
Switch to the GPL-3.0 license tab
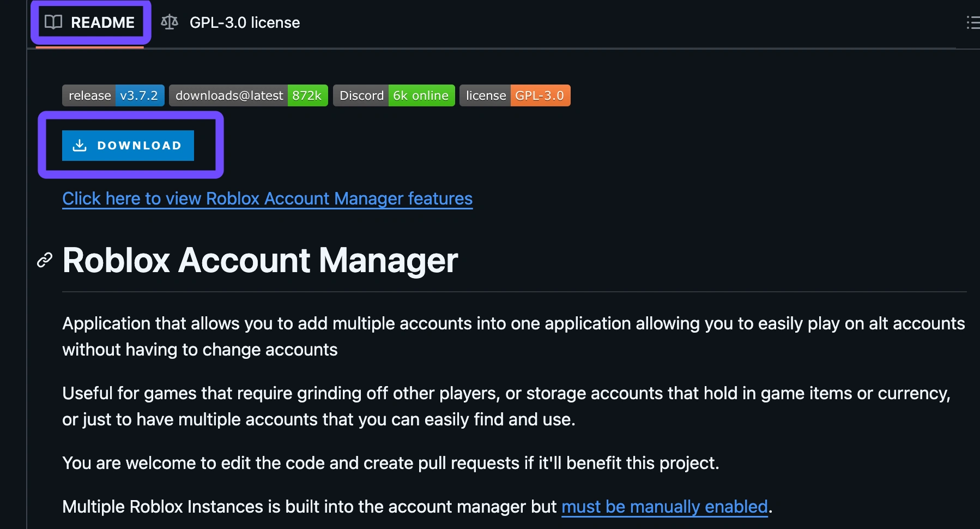231,22
